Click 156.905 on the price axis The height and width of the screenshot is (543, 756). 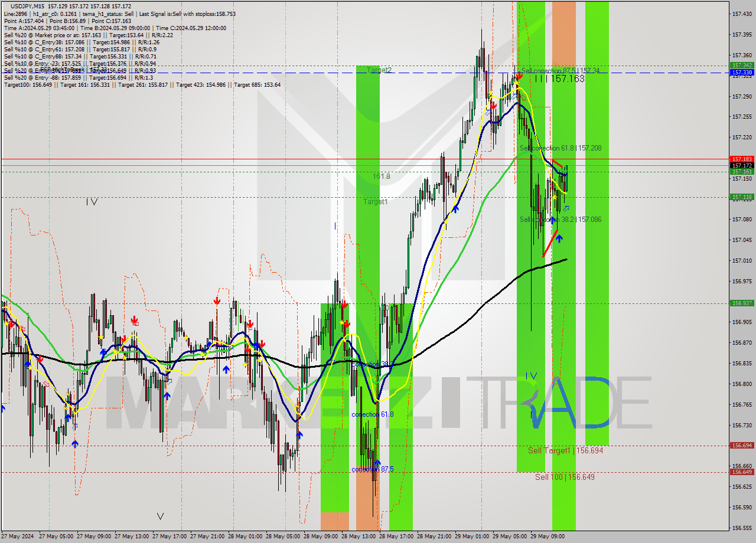(x=742, y=322)
